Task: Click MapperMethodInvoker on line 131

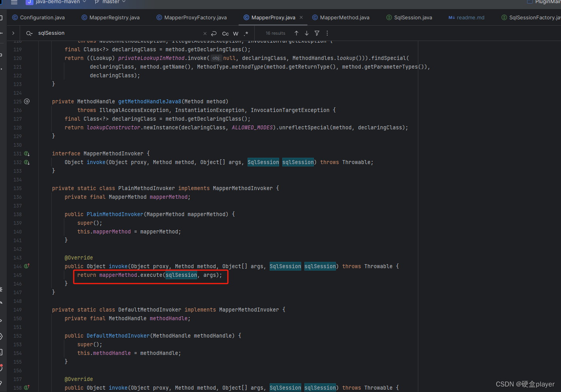Action: coord(114,153)
